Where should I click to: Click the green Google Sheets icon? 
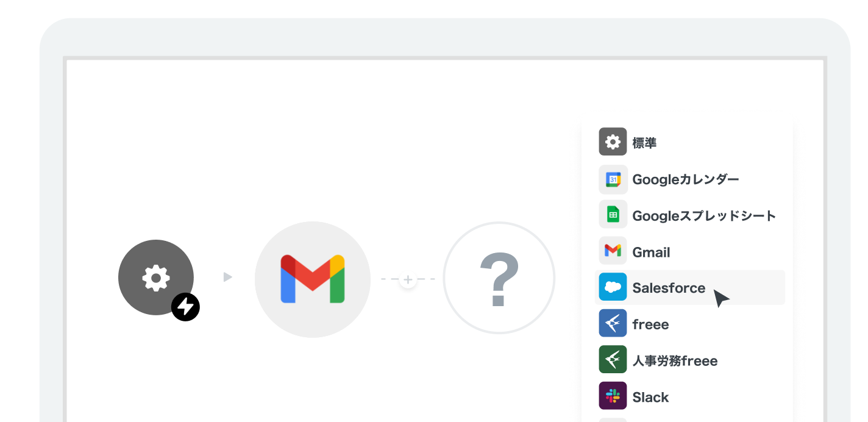pyautogui.click(x=613, y=215)
